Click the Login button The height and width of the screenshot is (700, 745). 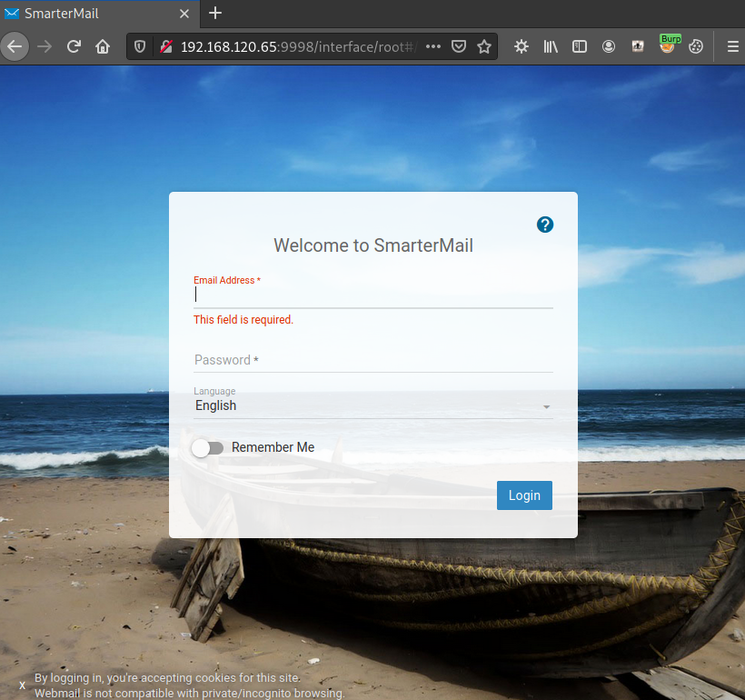524,495
